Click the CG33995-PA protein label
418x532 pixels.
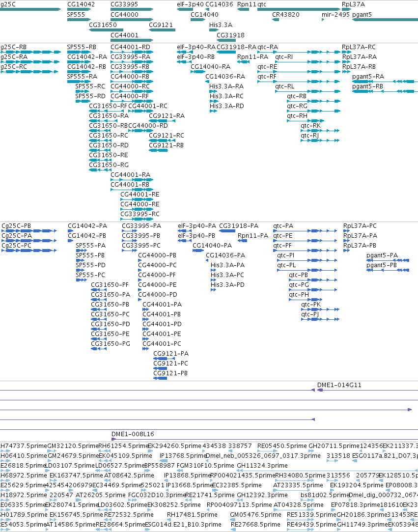tap(141, 226)
